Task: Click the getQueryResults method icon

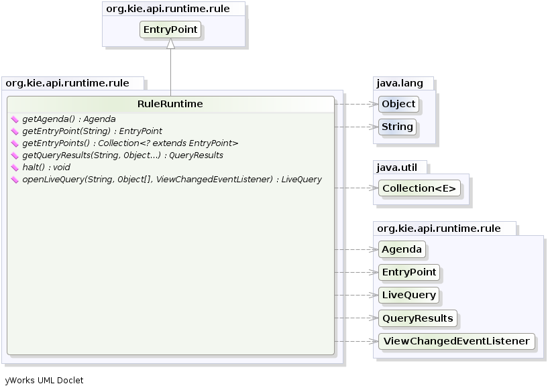Action: 15,155
